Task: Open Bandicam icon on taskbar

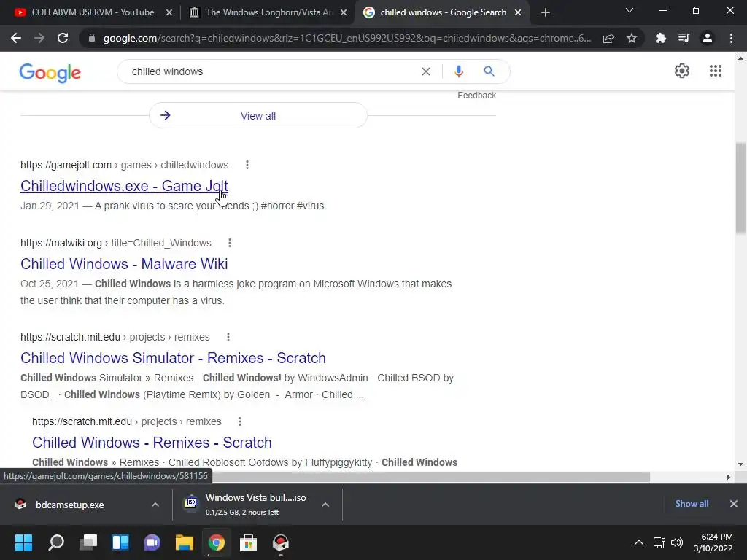Action: click(x=281, y=542)
